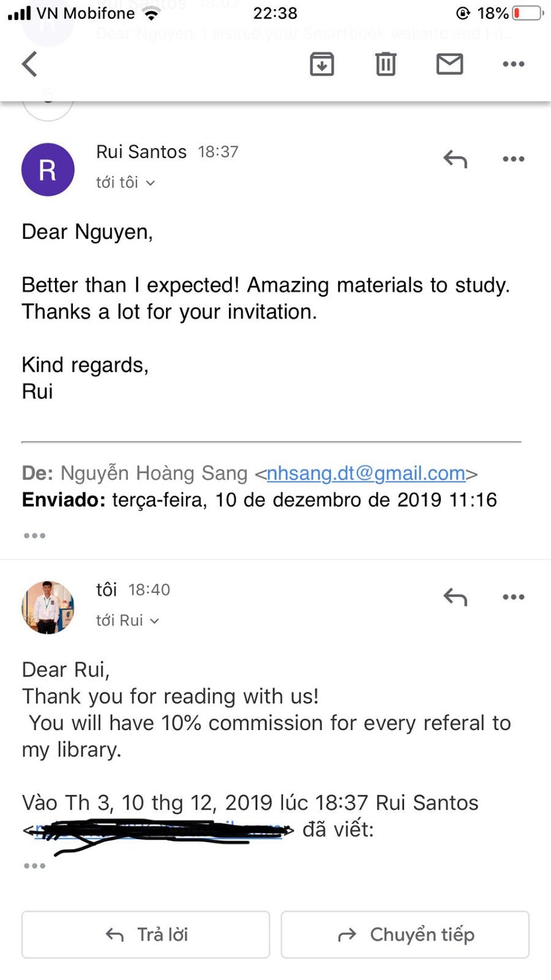Expand recipient details 'tới Rui'
Viewport: 551px width, 980px height.
pos(127,620)
